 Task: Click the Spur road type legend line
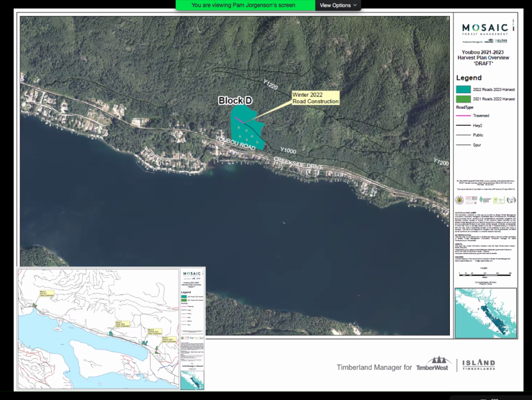tap(463, 145)
